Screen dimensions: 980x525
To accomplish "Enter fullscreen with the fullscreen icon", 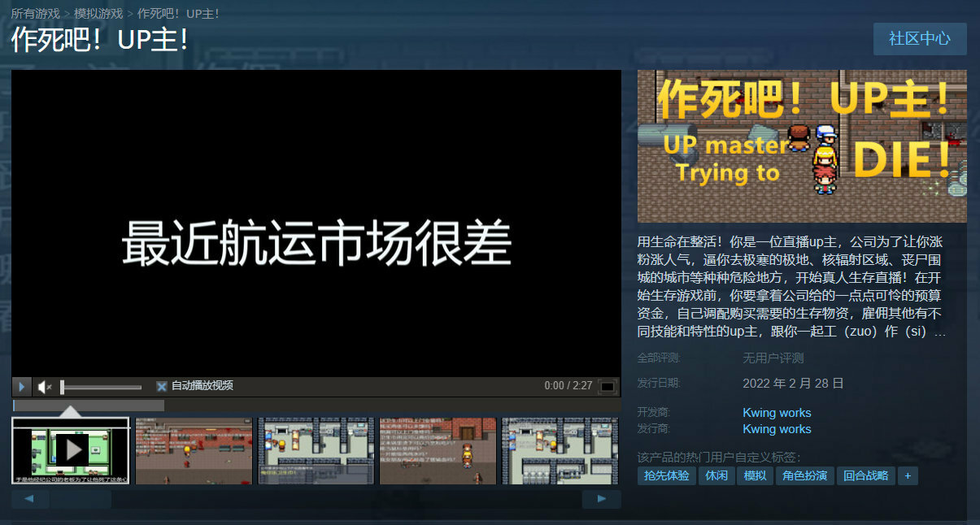I will point(608,387).
